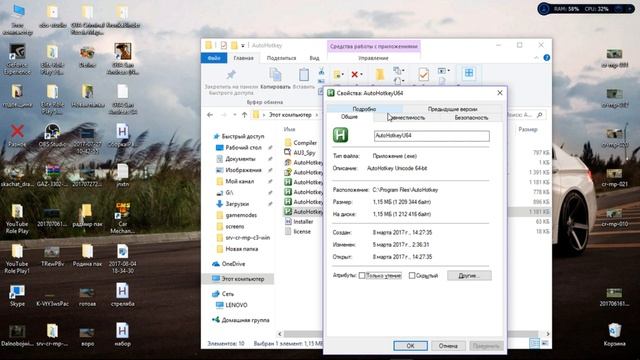Click the Копировать icon in ribbon
This screenshot has height=360, width=640.
[x=276, y=75]
